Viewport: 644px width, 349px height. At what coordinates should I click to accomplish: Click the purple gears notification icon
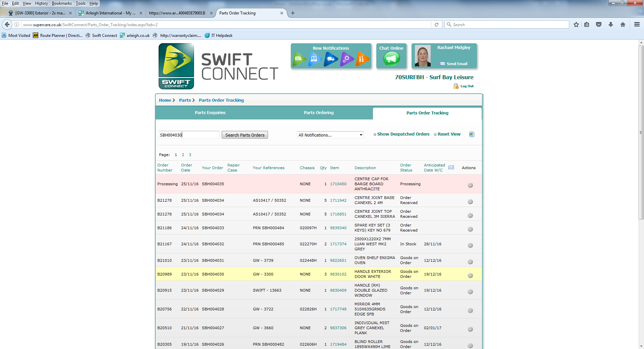pos(346,59)
